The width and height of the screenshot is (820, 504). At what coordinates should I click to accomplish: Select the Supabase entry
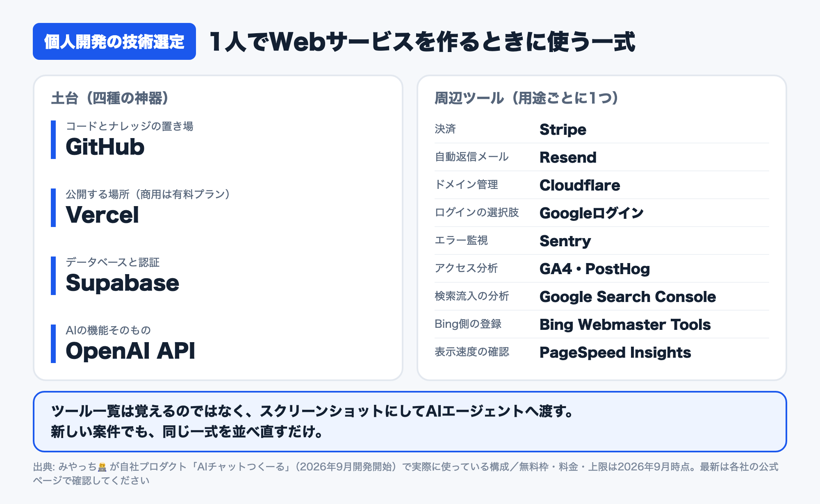tap(123, 283)
